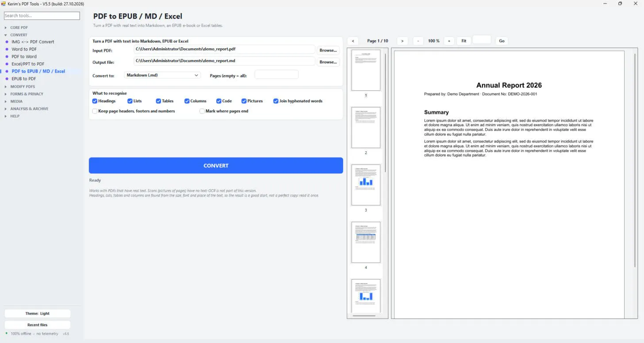Toggle the Pictures checkbox
Image resolution: width=644 pixels, height=343 pixels.
[x=244, y=101]
